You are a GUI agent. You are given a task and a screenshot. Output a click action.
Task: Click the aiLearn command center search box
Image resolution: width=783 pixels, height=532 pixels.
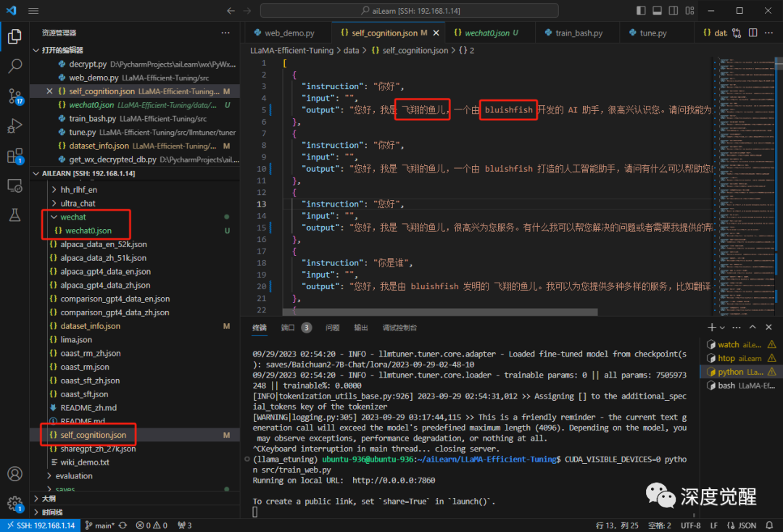tap(409, 10)
